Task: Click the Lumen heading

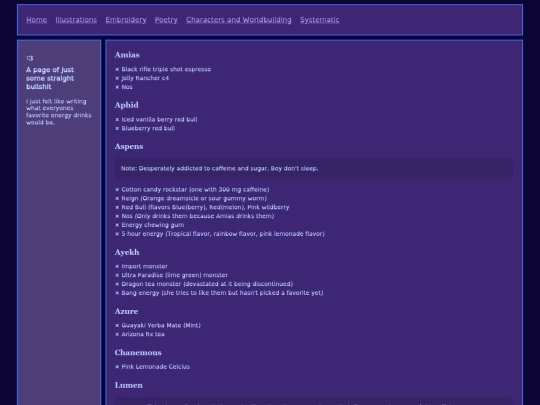Action: coord(128,385)
